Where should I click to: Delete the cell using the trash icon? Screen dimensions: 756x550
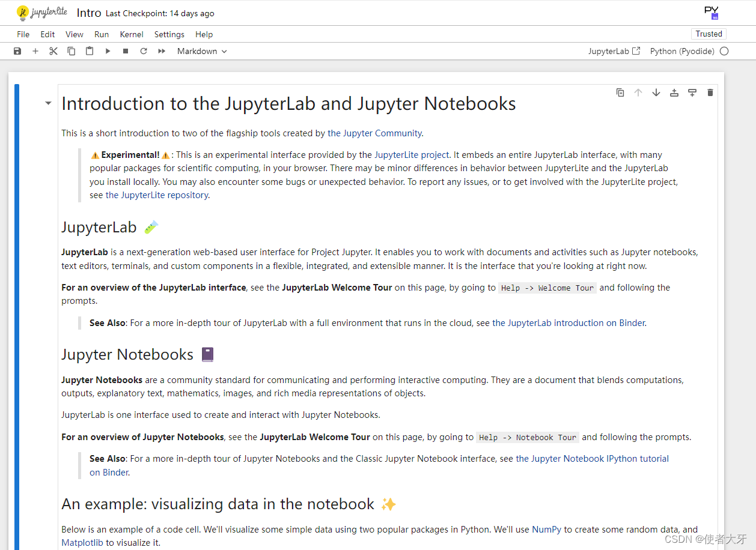pyautogui.click(x=710, y=92)
